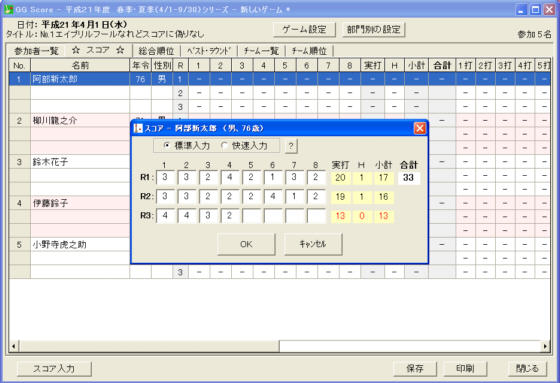Click the empty R3 hole 5 field
Image resolution: width=560 pixels, height=383 pixels.
251,216
